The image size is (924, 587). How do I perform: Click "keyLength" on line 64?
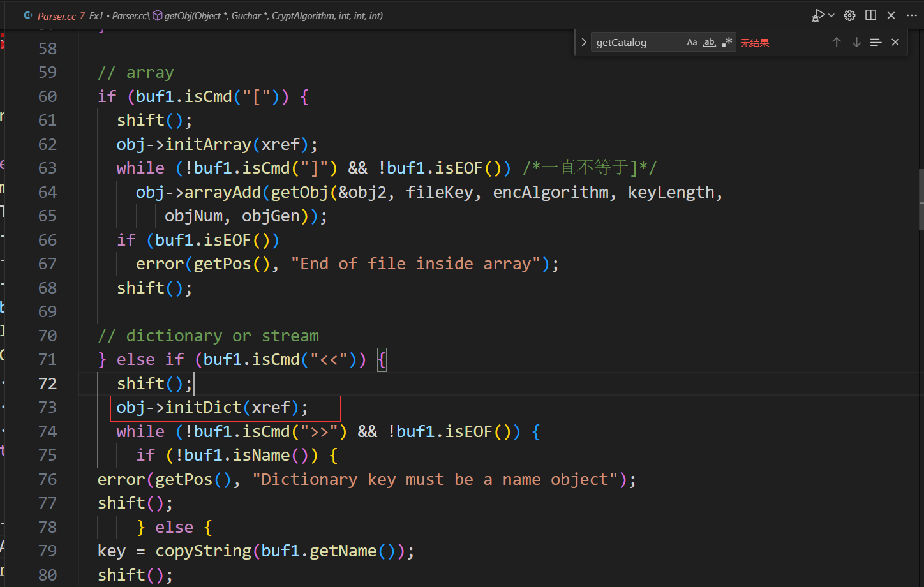point(671,192)
